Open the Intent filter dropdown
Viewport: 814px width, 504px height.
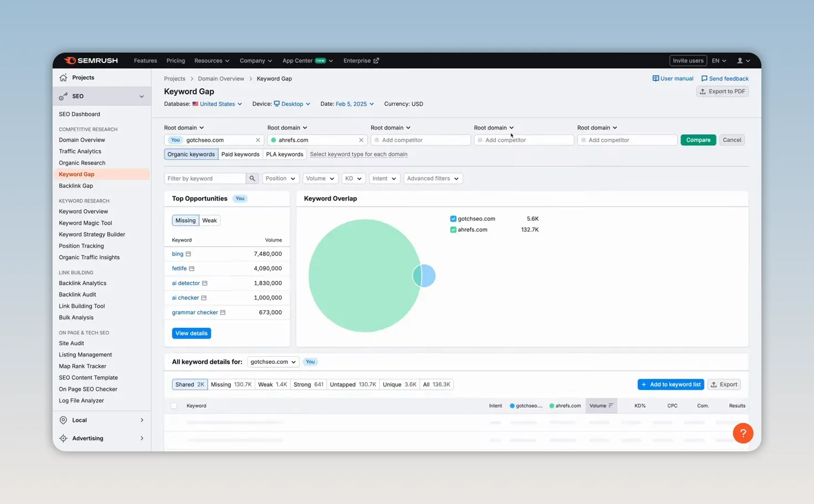[384, 178]
